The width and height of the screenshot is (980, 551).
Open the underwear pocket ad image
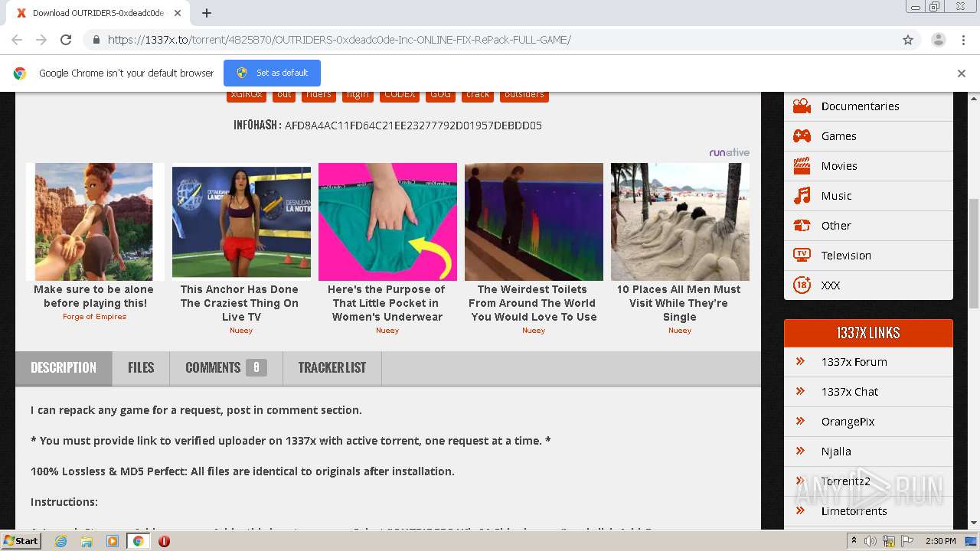pos(387,222)
